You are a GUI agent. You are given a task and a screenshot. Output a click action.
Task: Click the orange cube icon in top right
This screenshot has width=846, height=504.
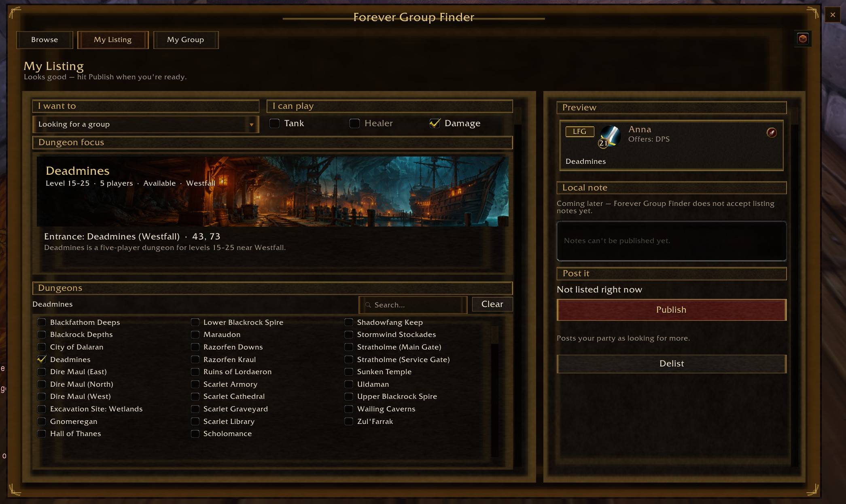coord(803,38)
